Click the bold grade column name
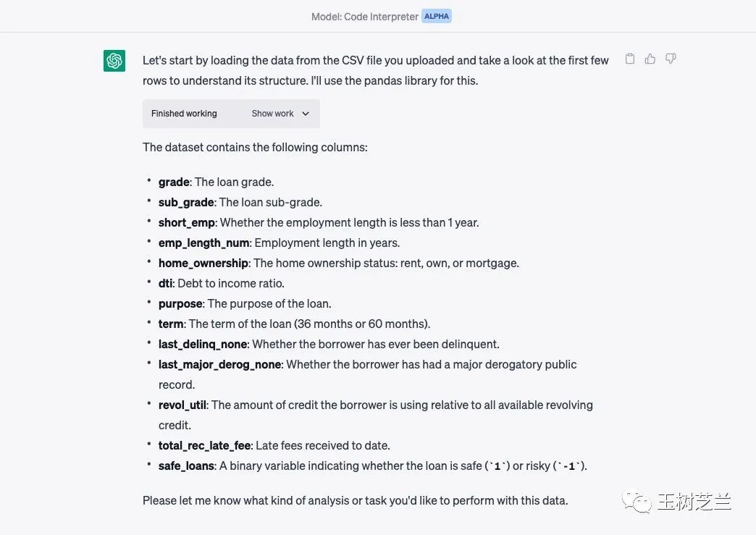The image size is (756, 535). (x=174, y=182)
